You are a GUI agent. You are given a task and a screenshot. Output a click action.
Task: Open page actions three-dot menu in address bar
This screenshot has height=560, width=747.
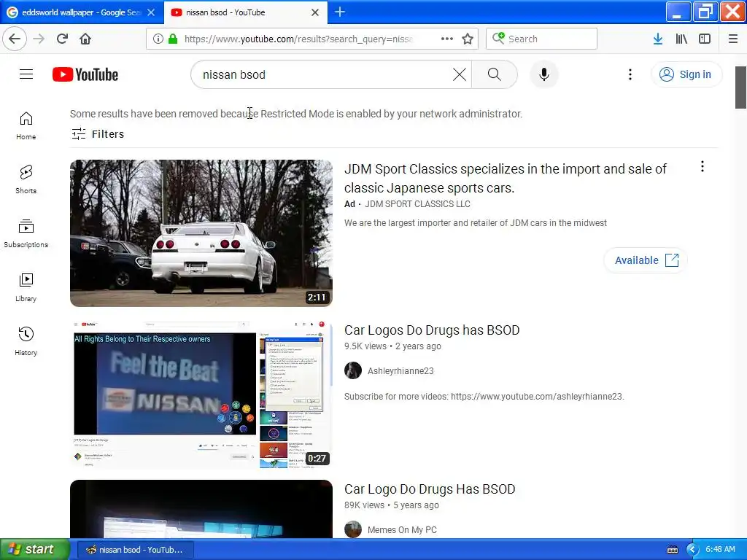tap(447, 39)
